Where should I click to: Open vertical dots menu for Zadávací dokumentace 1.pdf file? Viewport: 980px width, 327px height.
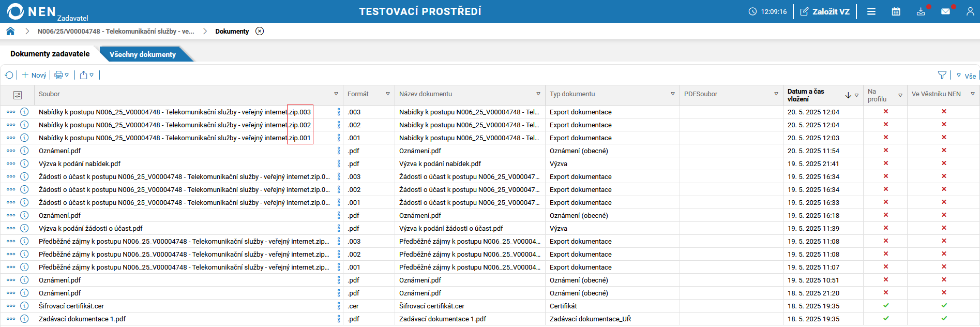click(x=339, y=319)
